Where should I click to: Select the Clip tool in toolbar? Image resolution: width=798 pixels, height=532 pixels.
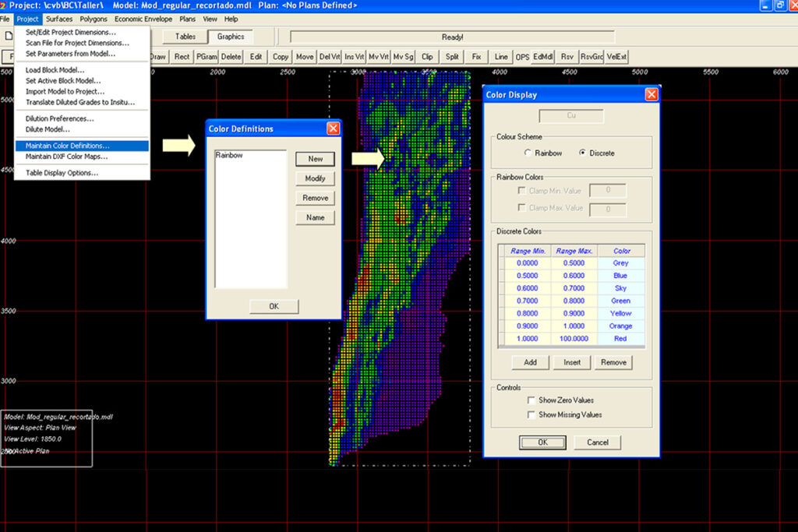coord(427,57)
